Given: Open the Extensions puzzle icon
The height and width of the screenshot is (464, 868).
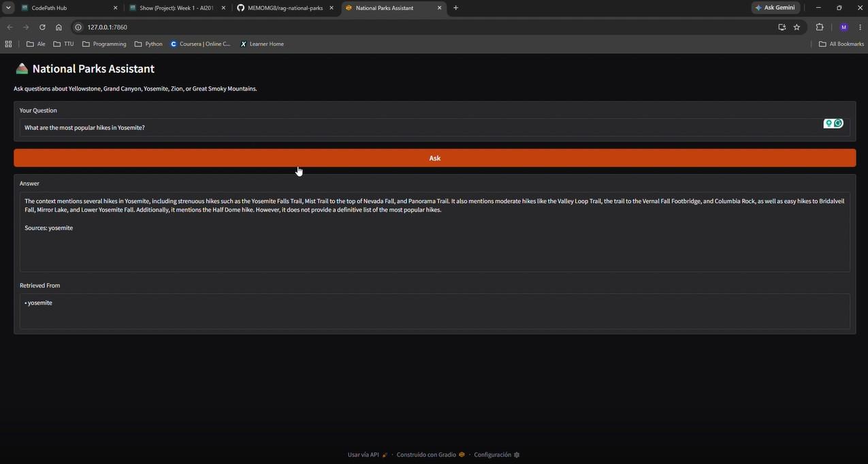Looking at the screenshot, I should click(819, 27).
